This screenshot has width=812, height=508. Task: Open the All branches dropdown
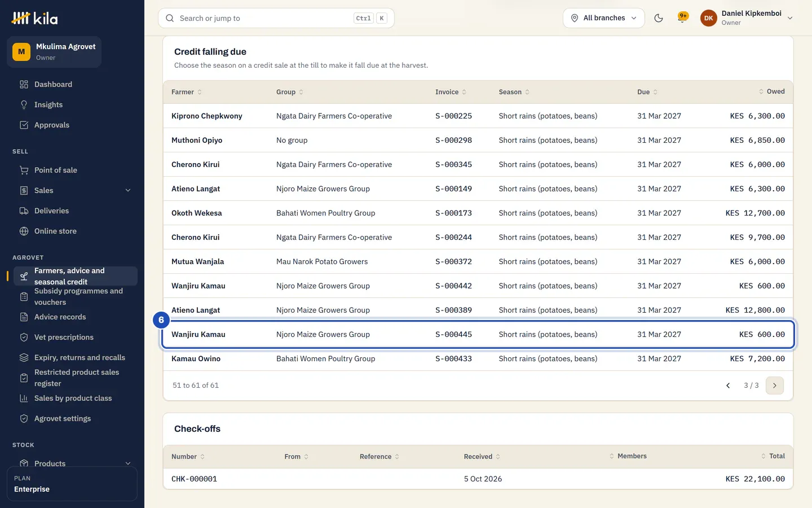603,18
